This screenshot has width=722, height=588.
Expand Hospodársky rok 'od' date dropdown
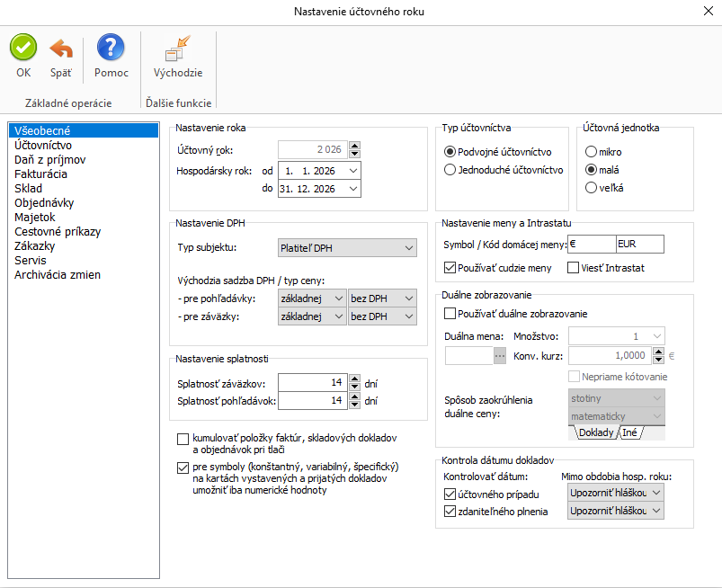point(352,170)
